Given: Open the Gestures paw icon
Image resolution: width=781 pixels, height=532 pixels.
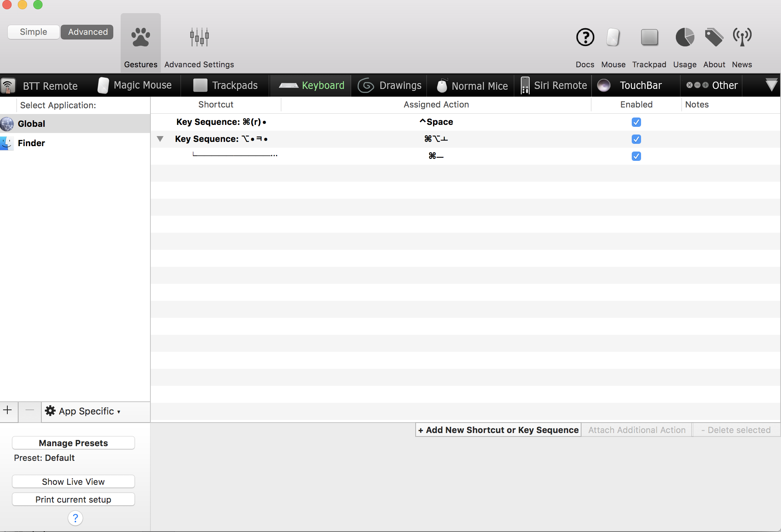Looking at the screenshot, I should pos(140,38).
